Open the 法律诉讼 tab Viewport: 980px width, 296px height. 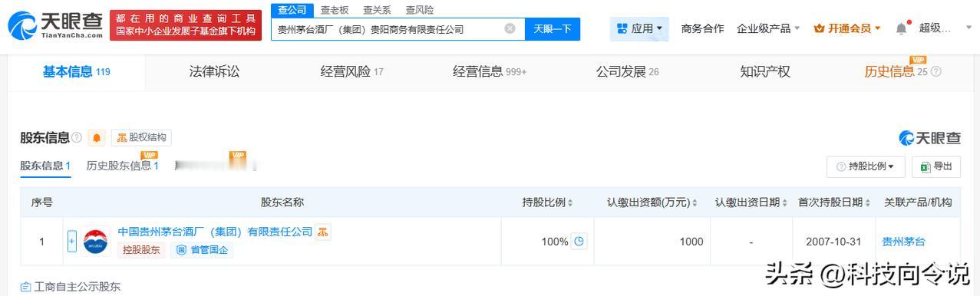215,72
